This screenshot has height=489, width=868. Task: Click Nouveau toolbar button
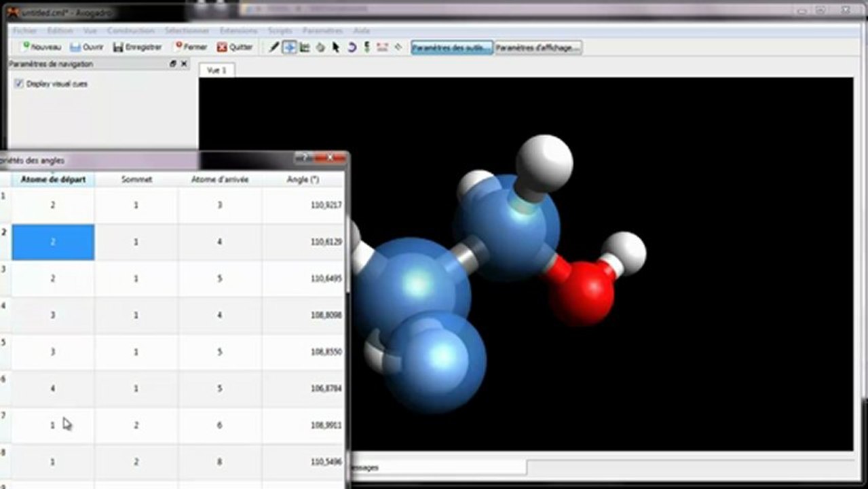[41, 48]
